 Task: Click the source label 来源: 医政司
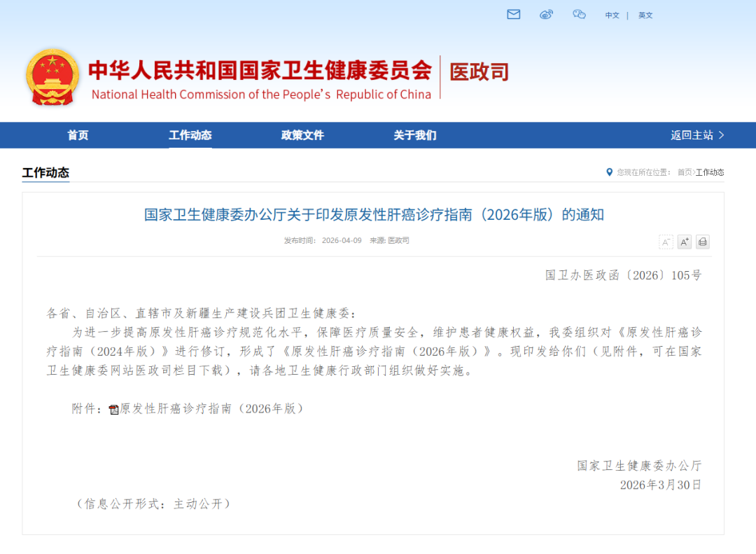tap(390, 240)
